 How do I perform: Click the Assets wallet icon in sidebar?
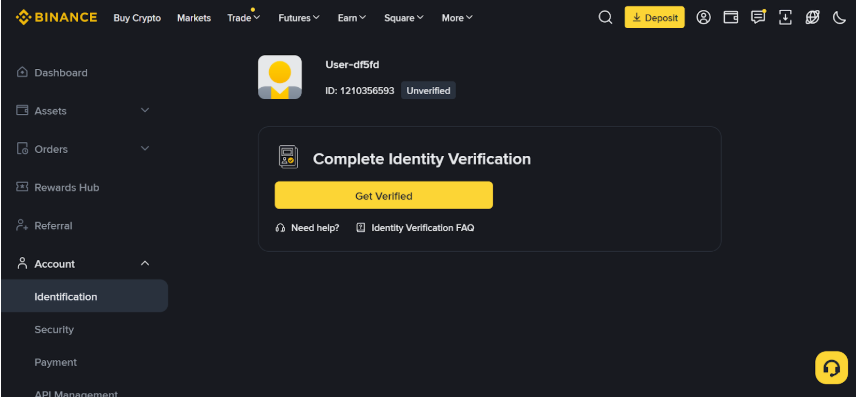(22, 110)
